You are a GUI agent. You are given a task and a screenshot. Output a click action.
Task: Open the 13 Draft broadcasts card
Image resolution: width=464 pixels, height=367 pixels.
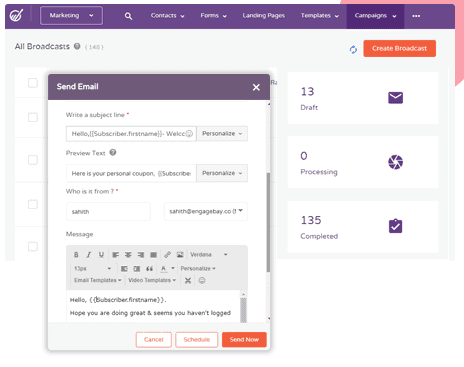(363, 98)
